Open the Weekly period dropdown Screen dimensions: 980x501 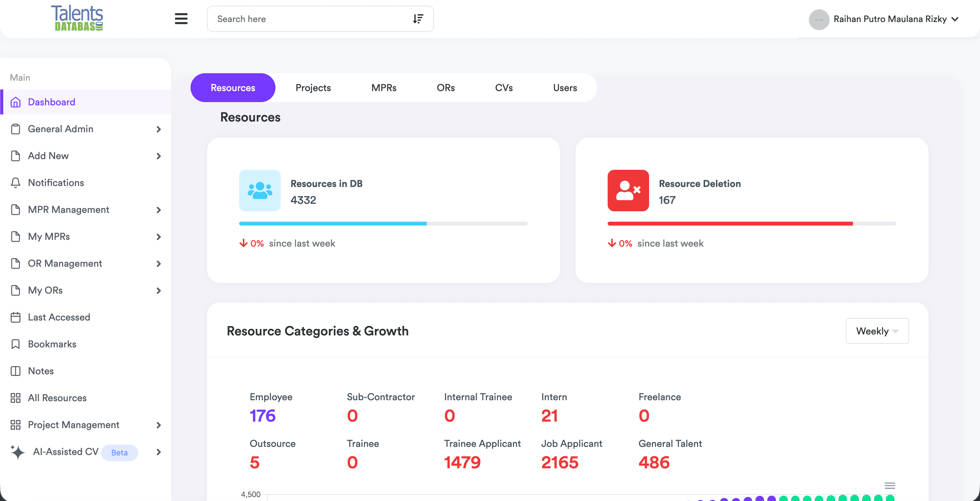pyautogui.click(x=877, y=331)
